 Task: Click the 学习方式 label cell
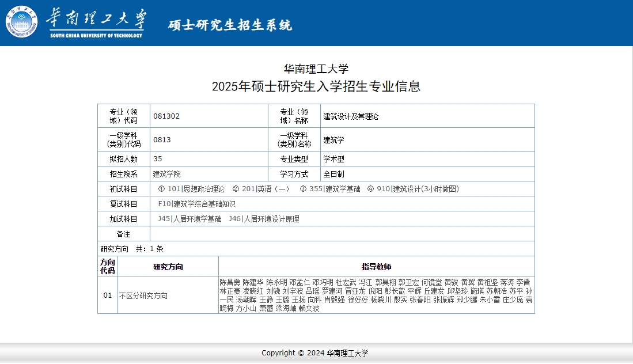click(294, 174)
